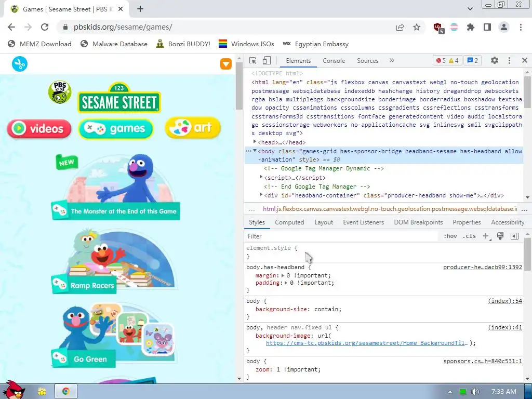The height and width of the screenshot is (399, 532).
Task: Expand the script element node
Action: (x=261, y=177)
